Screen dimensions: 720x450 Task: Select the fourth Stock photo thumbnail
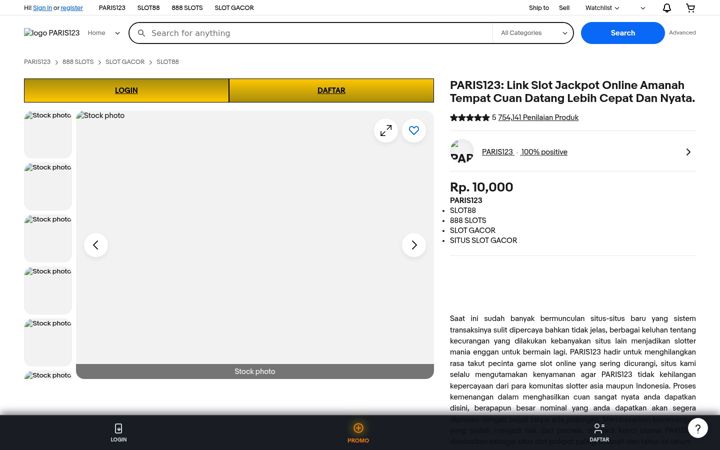[x=48, y=290]
